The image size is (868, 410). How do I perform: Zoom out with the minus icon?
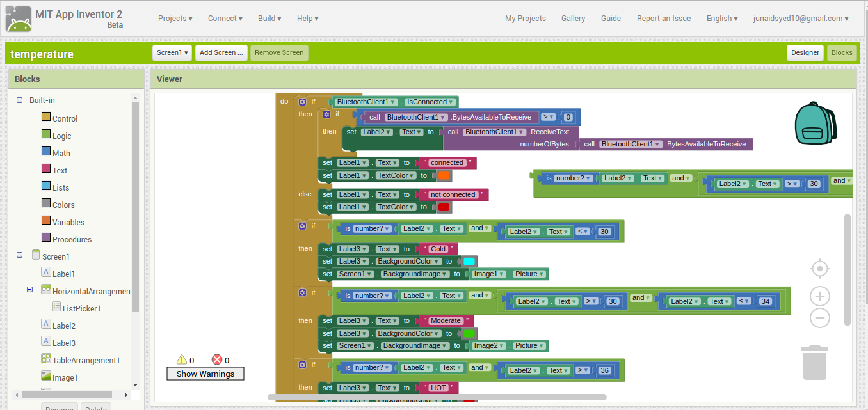click(x=820, y=318)
